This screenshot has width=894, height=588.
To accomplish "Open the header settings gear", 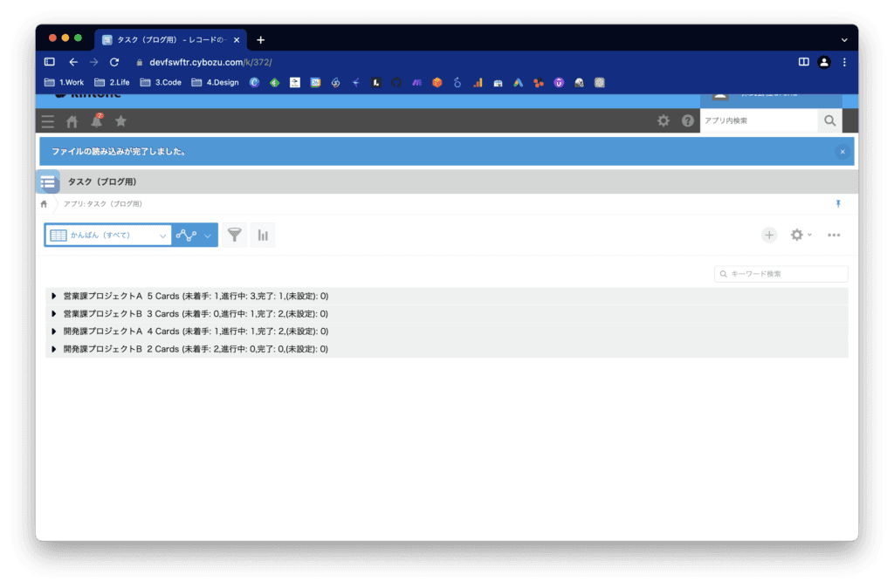I will [x=664, y=120].
